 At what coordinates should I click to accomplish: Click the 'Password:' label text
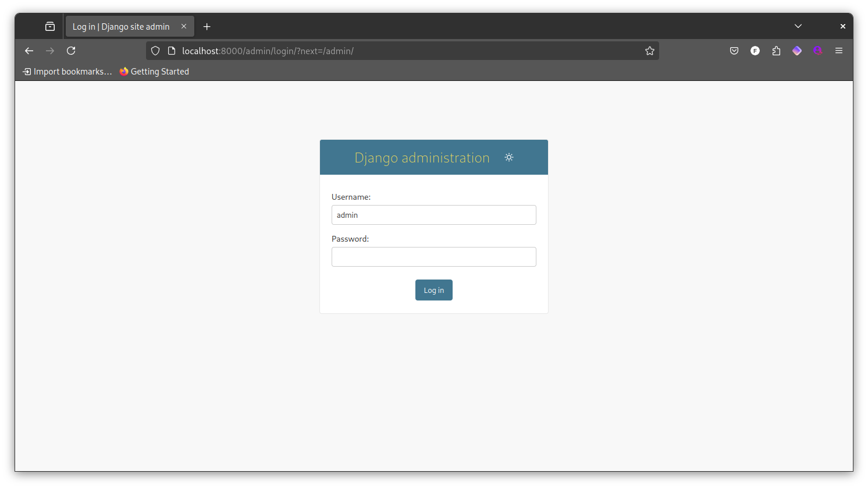coord(350,239)
